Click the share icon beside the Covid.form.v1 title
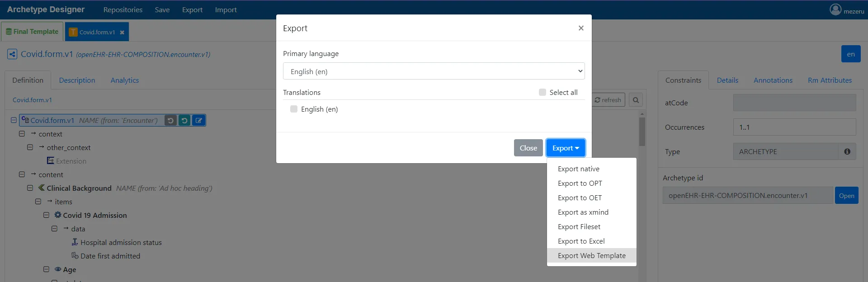The width and height of the screenshot is (868, 282). [x=12, y=54]
